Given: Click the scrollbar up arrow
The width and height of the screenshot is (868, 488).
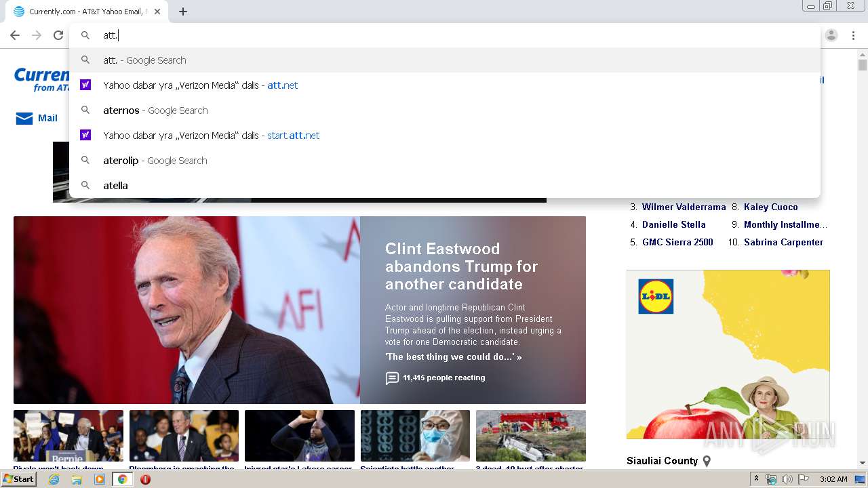Looking at the screenshot, I should click(x=863, y=54).
